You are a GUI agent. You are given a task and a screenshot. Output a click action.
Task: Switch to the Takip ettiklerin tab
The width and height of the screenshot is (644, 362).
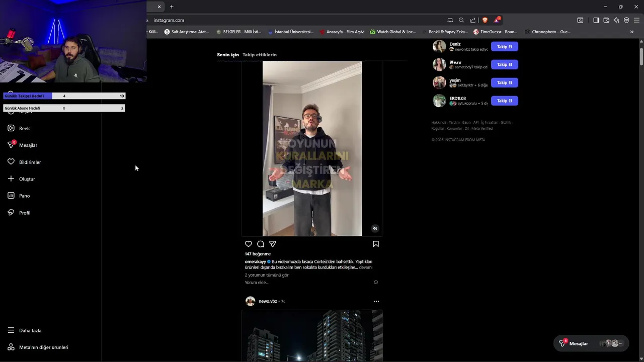pyautogui.click(x=260, y=54)
